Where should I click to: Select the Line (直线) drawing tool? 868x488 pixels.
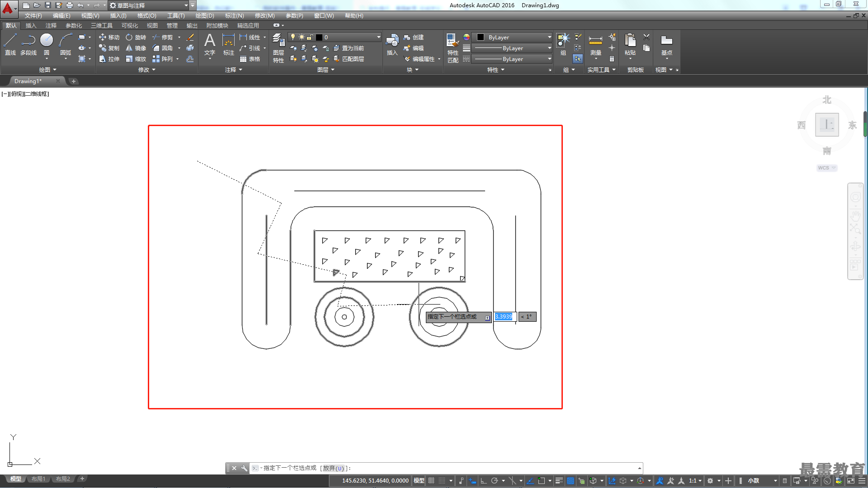(10, 44)
